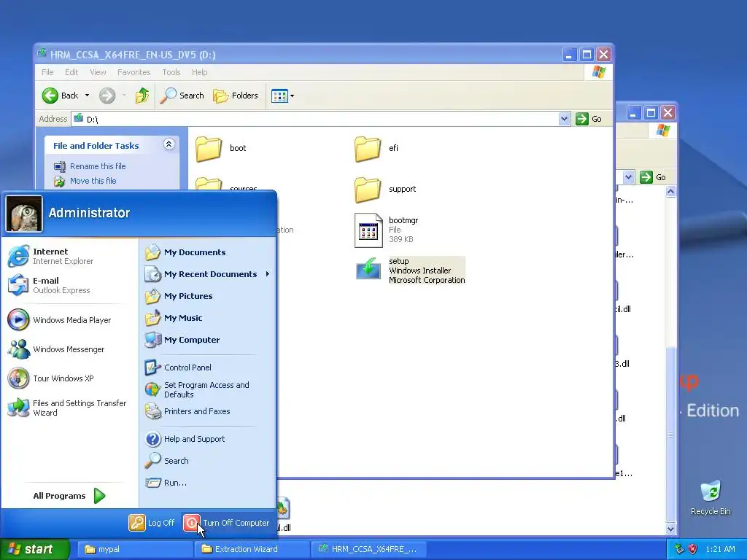Select the bootmgr file
Viewport: 747px width, 560px height.
pyautogui.click(x=387, y=230)
